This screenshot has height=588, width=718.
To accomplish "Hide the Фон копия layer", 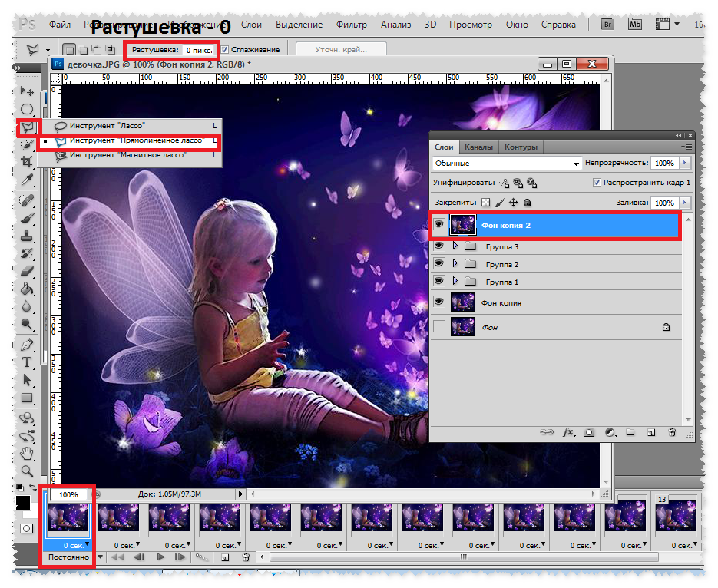I will click(x=438, y=302).
